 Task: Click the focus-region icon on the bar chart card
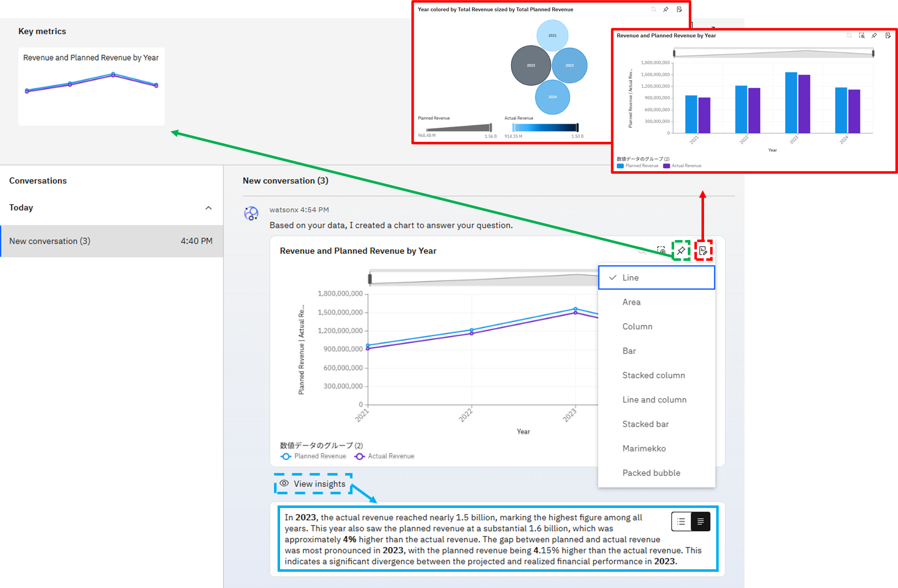[862, 35]
